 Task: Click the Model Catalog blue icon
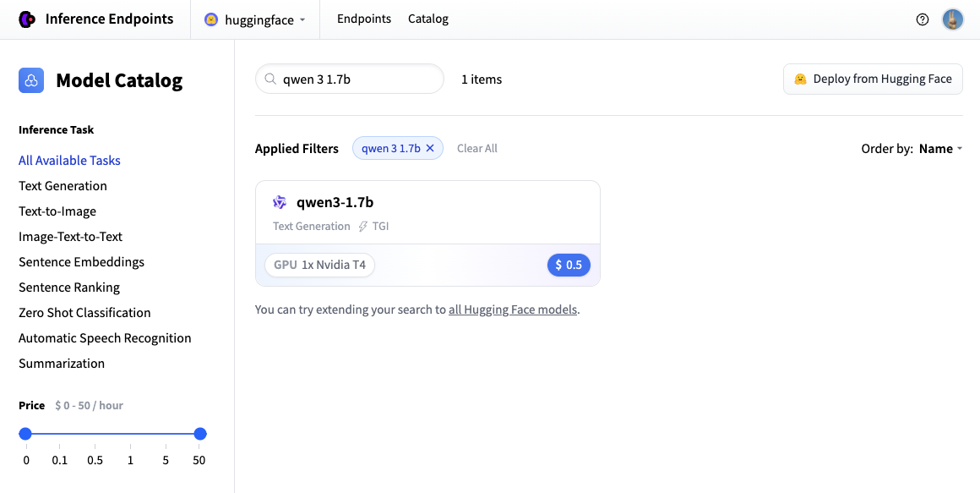(31, 80)
